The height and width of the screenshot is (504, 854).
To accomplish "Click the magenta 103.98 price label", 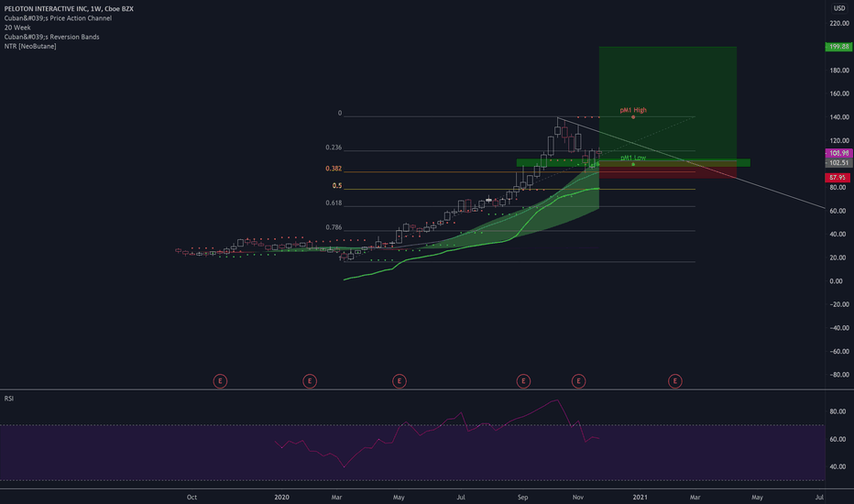I will [x=838, y=153].
